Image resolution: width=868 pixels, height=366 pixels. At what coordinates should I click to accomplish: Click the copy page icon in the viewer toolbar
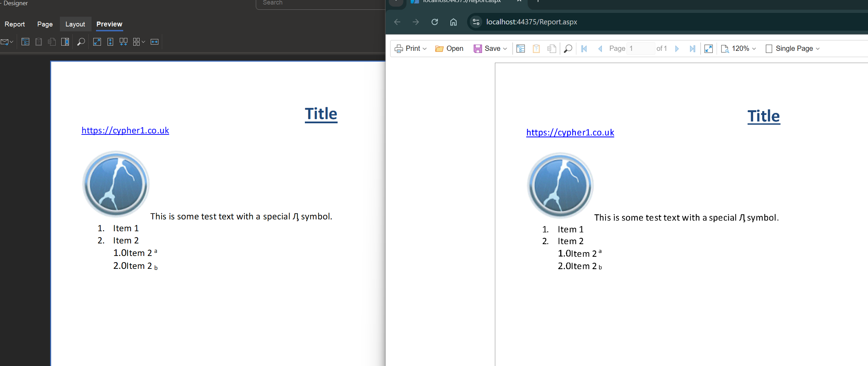(x=552, y=48)
